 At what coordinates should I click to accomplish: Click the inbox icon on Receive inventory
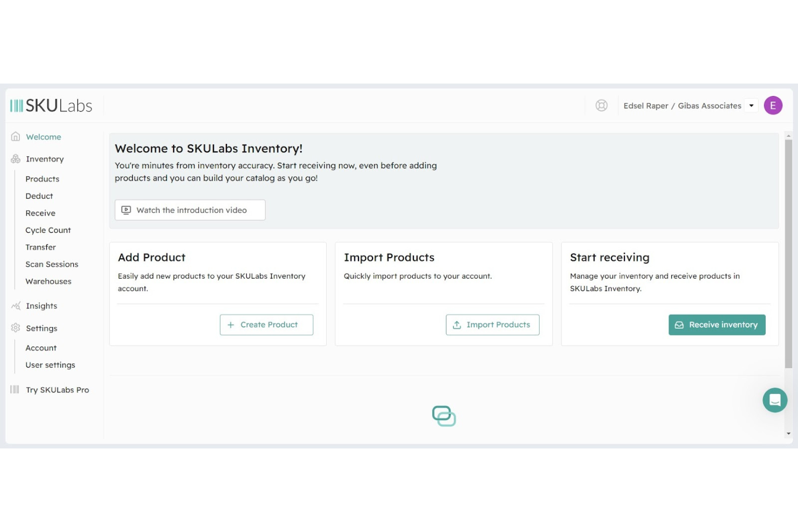point(679,325)
